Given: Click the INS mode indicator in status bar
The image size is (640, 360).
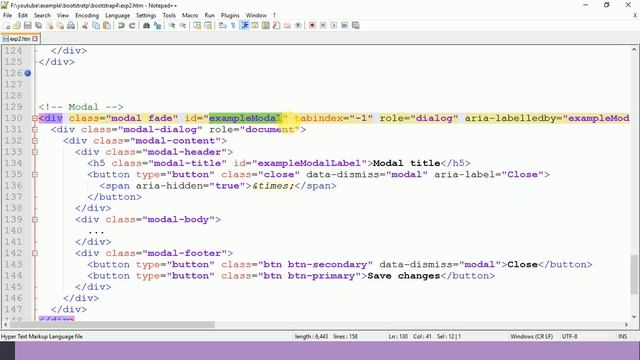Looking at the screenshot, I should coord(622,336).
